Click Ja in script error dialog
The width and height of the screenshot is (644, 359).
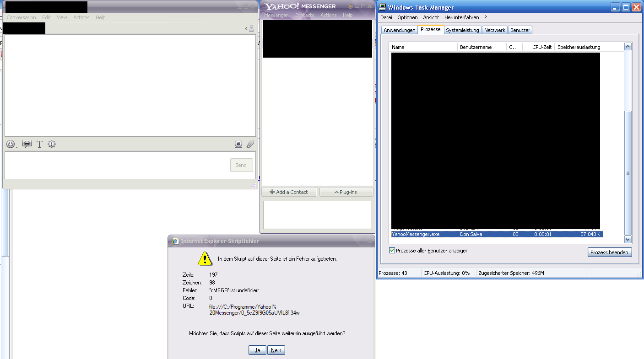tap(257, 350)
